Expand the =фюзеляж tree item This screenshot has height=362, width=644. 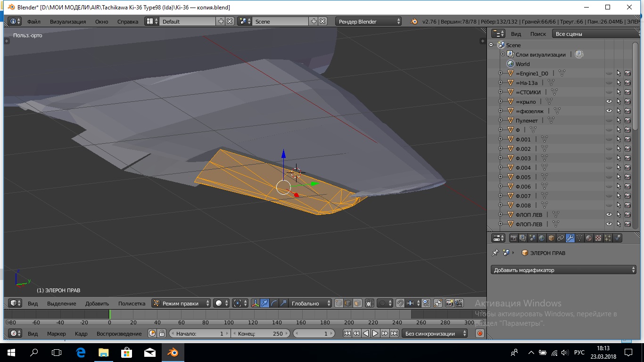[500, 111]
